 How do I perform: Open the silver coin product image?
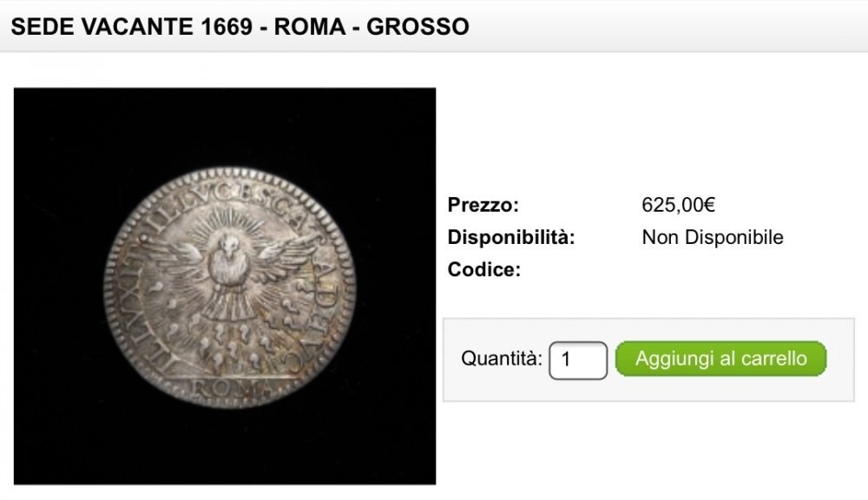coord(225,286)
